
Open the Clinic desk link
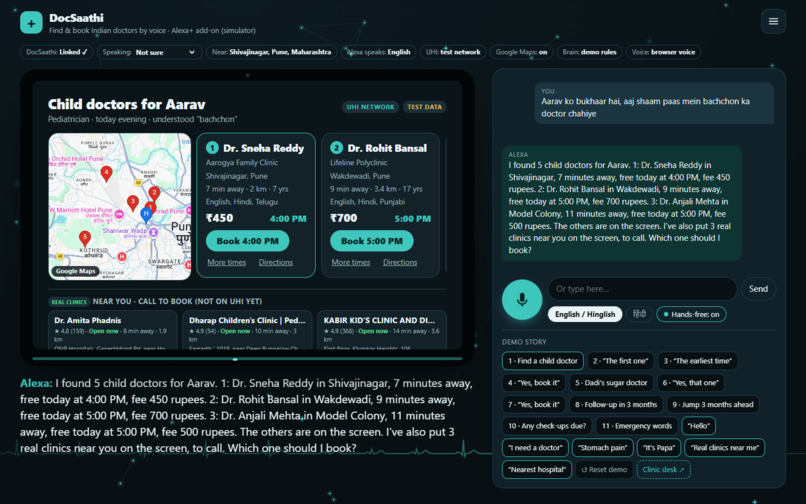click(x=663, y=470)
